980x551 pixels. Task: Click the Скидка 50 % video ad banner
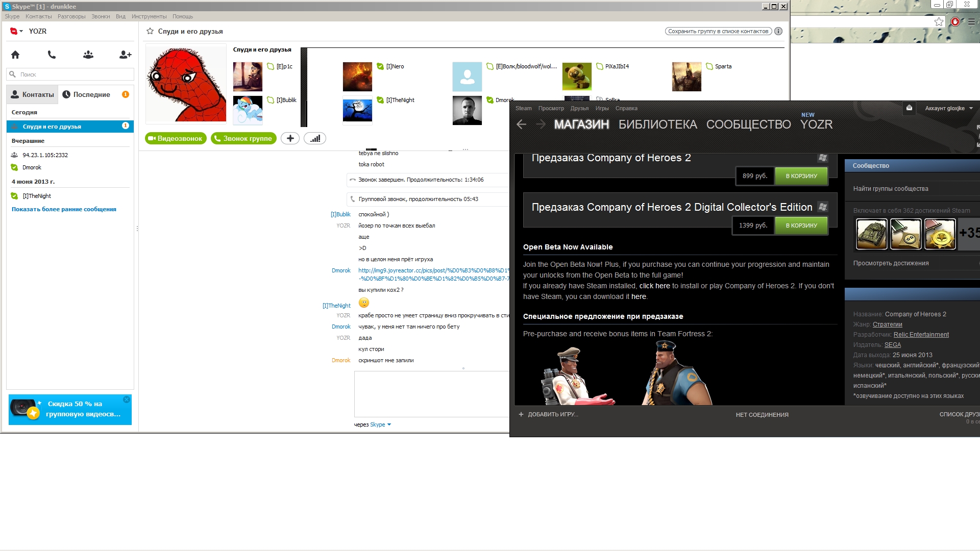coord(70,410)
